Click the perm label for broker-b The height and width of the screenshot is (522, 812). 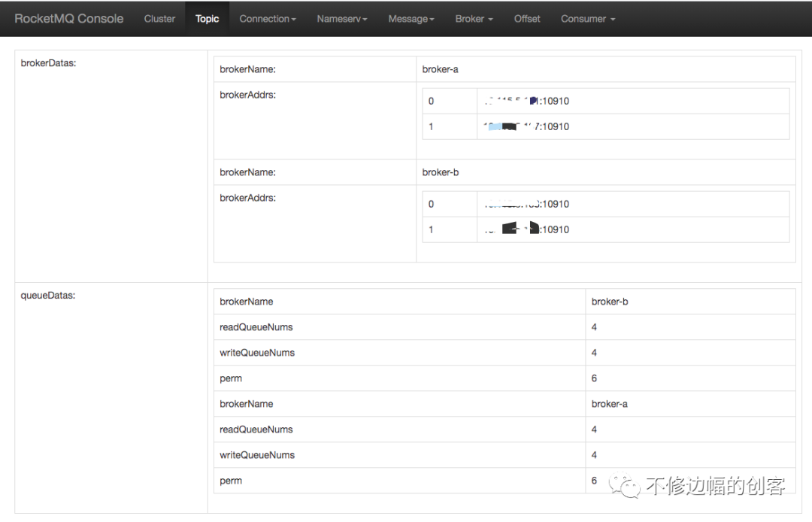coord(231,378)
